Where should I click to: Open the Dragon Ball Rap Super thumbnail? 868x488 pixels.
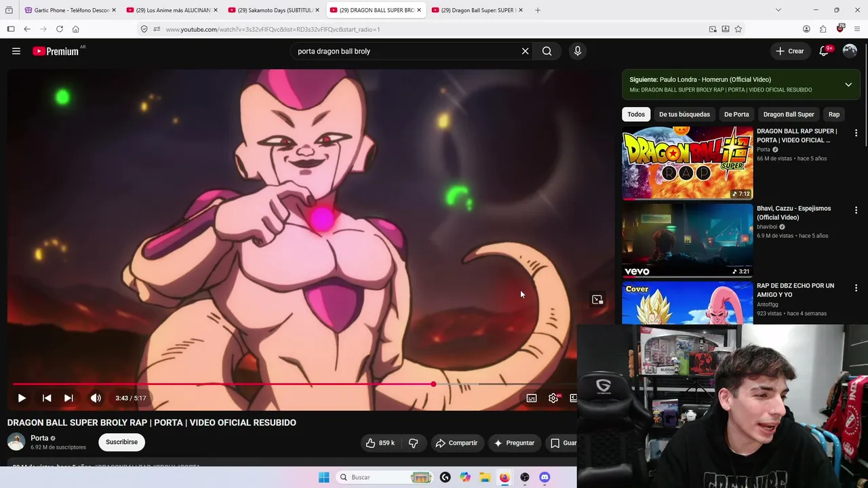[688, 163]
